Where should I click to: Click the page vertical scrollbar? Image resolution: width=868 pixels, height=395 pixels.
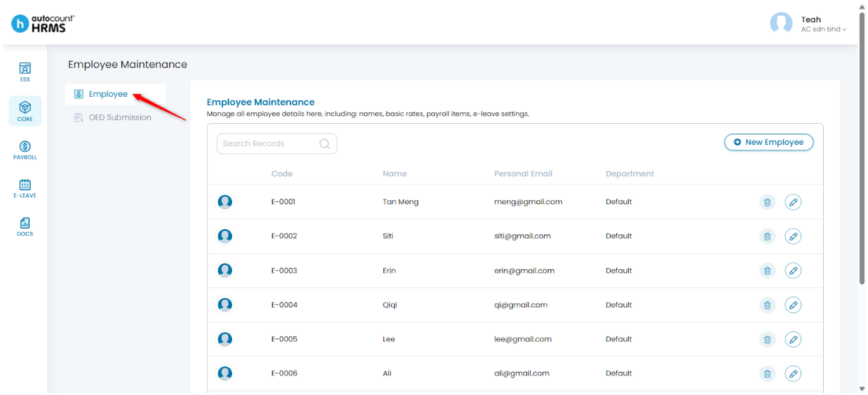coord(862,149)
